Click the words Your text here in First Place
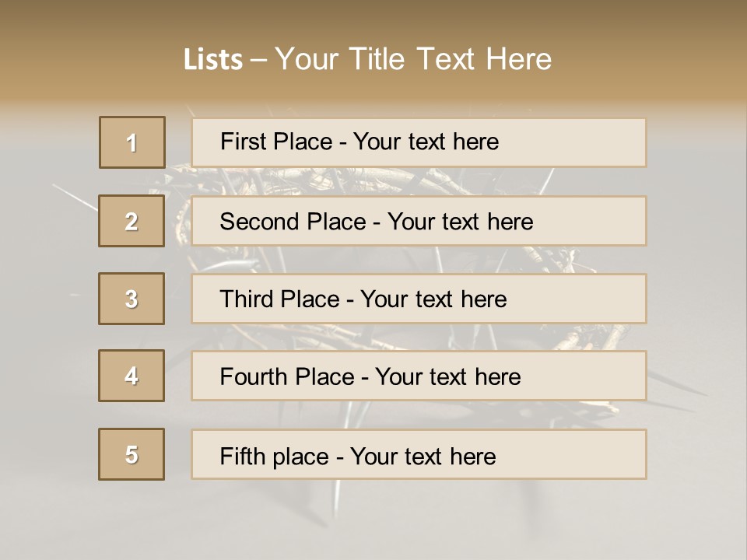The height and width of the screenshot is (560, 747). point(426,142)
